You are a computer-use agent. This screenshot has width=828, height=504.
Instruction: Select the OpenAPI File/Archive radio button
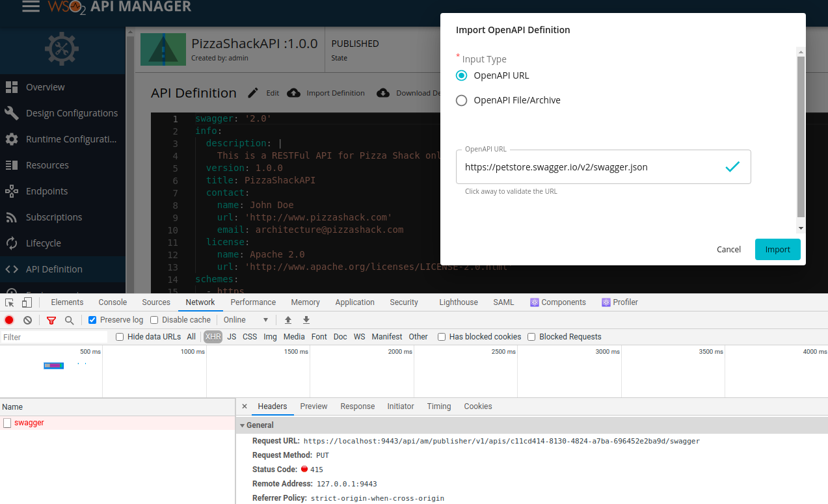pos(462,100)
